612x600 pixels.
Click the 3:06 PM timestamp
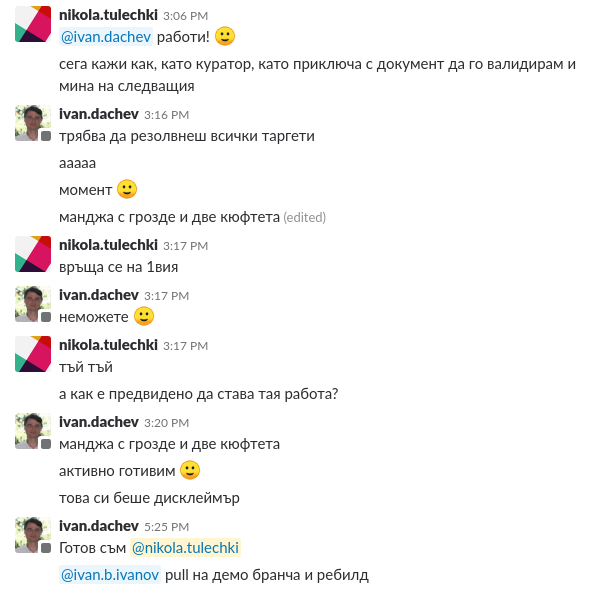(x=186, y=16)
